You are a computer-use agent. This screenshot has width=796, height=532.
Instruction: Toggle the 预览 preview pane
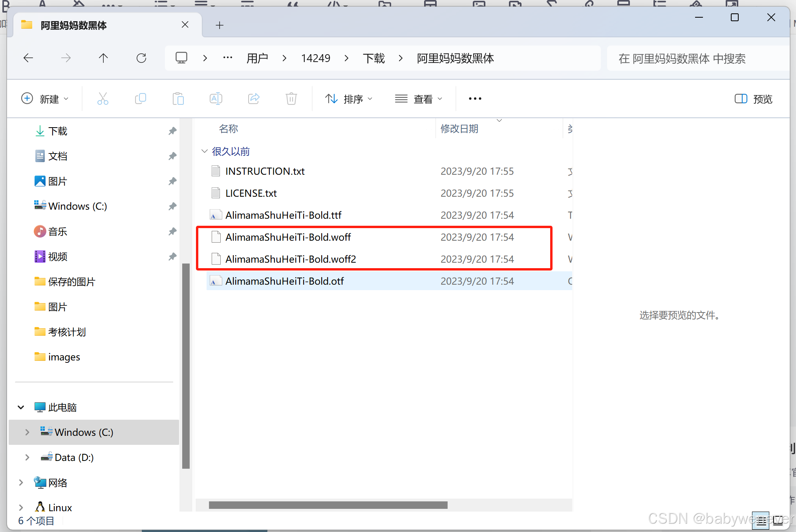point(753,99)
